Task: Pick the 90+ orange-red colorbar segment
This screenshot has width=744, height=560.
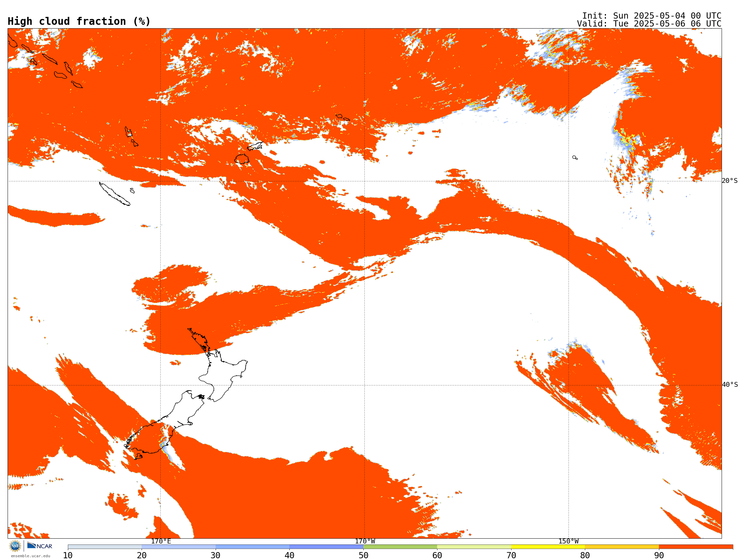Action: coord(696,547)
